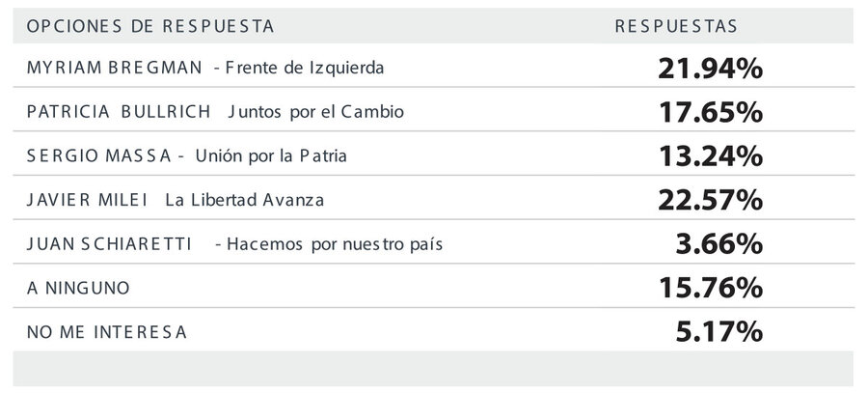Select the NO ME INTERESA option row
868x393 pixels.
point(433,330)
